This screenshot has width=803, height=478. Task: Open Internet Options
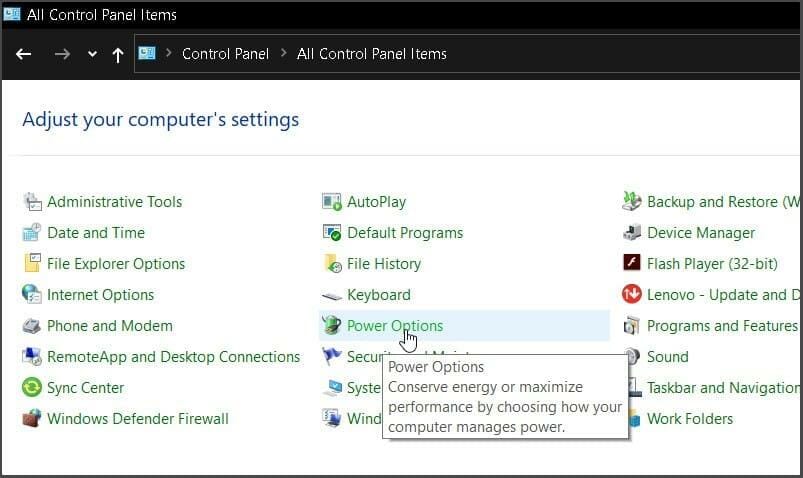pyautogui.click(x=100, y=295)
